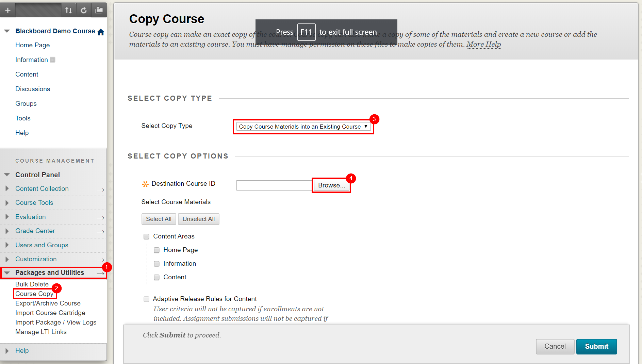
Task: Open Grade Center context arrow
Action: pyautogui.click(x=100, y=231)
